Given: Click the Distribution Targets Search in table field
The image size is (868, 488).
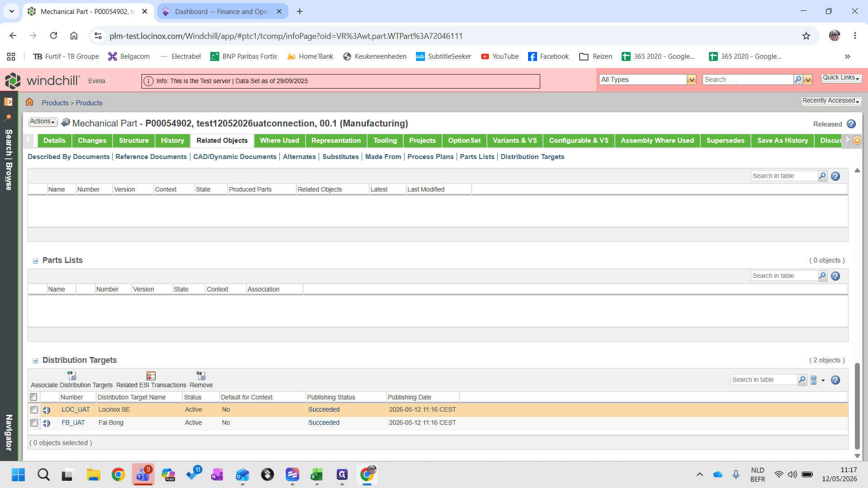Looking at the screenshot, I should point(764,380).
